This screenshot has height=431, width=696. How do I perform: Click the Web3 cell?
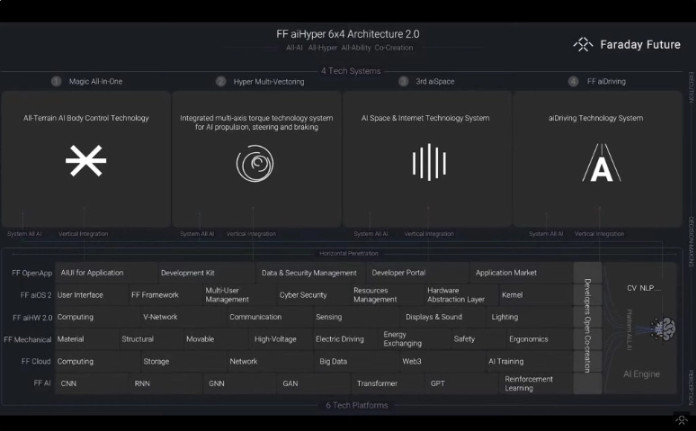(443, 362)
